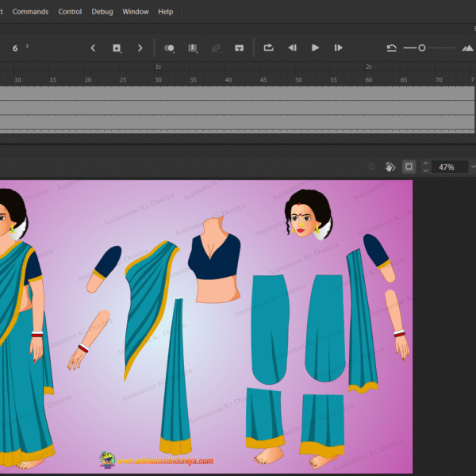Click the 47% stage zoom field
Image resolution: width=476 pixels, height=476 pixels.
[449, 167]
